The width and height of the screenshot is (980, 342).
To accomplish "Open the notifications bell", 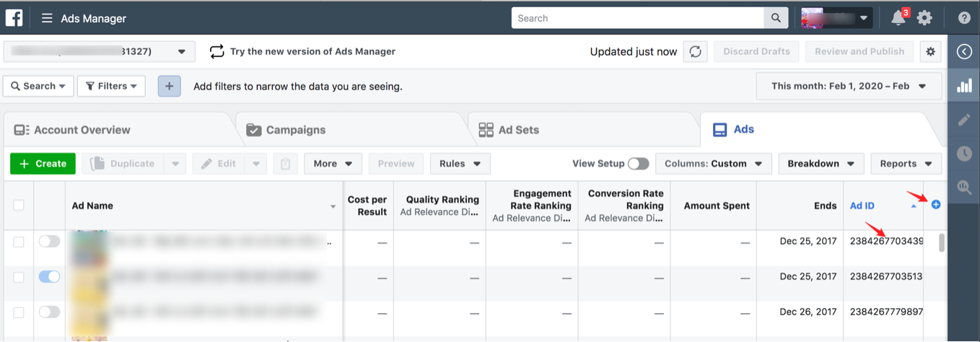I will [898, 18].
